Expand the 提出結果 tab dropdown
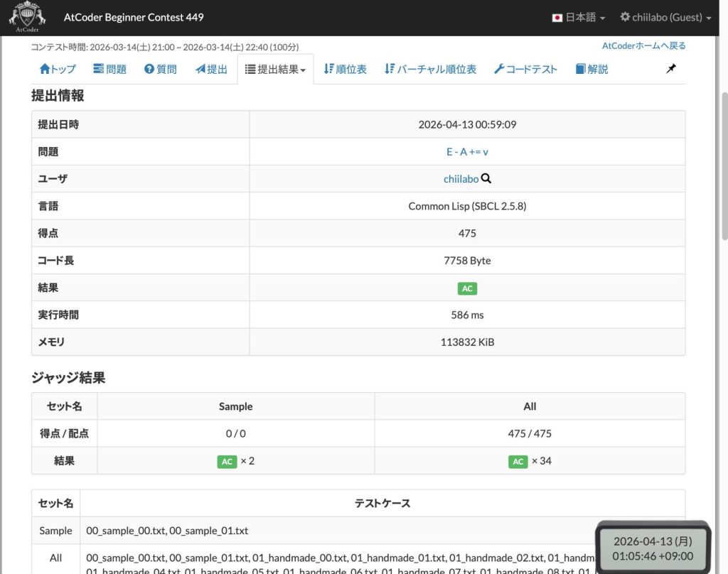The image size is (728, 574). (275, 69)
